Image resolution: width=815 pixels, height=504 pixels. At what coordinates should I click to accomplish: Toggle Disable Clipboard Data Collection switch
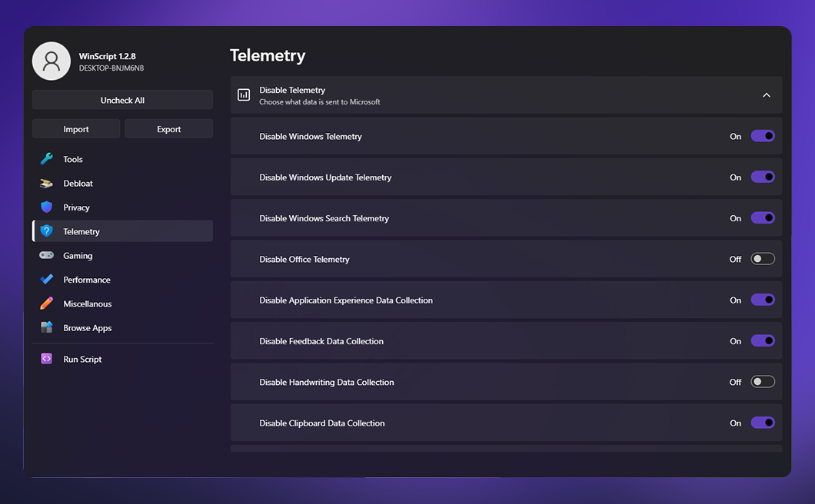click(x=762, y=423)
